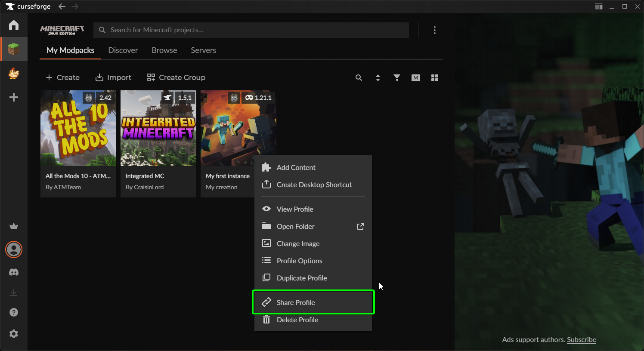Toggle the sidebar panel icon in title bar
Screen dimensions: 644x351
[599, 6]
